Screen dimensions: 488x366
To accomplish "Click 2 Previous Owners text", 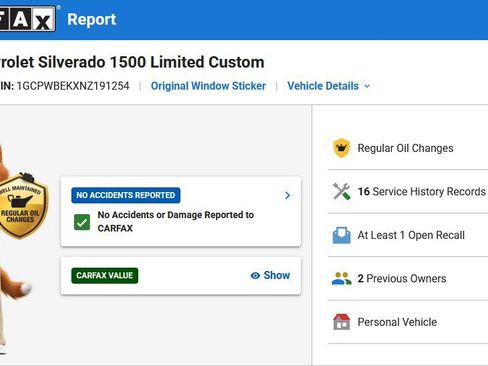I will (402, 278).
